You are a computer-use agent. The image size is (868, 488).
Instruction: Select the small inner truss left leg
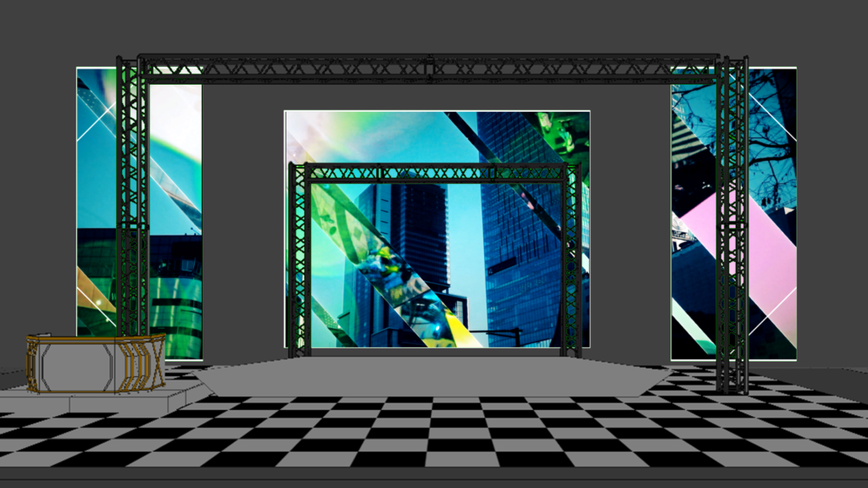pyautogui.click(x=298, y=263)
